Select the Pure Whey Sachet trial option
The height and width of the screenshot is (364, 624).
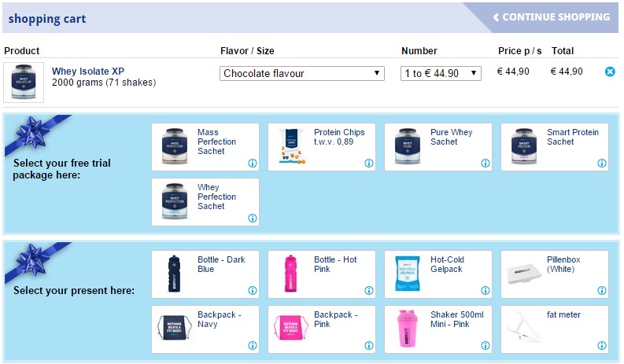[x=438, y=146]
